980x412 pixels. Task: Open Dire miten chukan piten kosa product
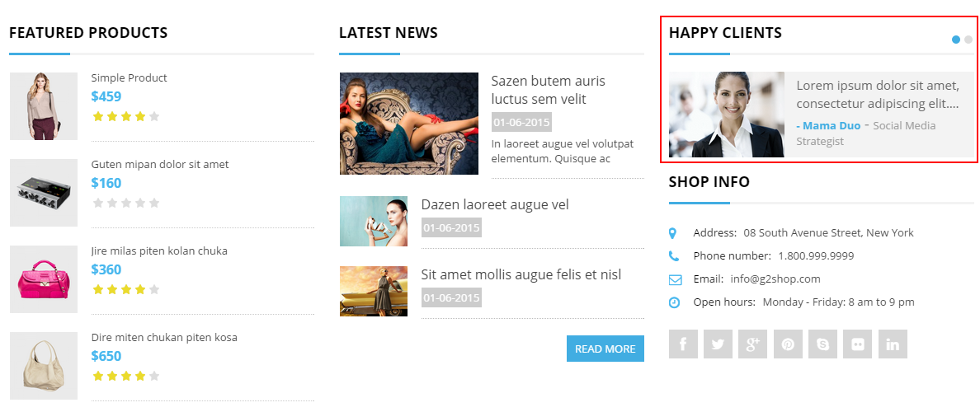coord(164,338)
